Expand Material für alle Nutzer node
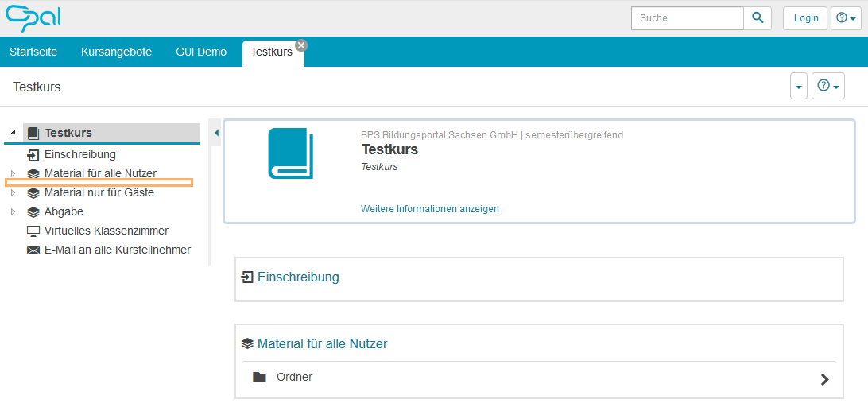Screen dimensions: 868x411 13,173
